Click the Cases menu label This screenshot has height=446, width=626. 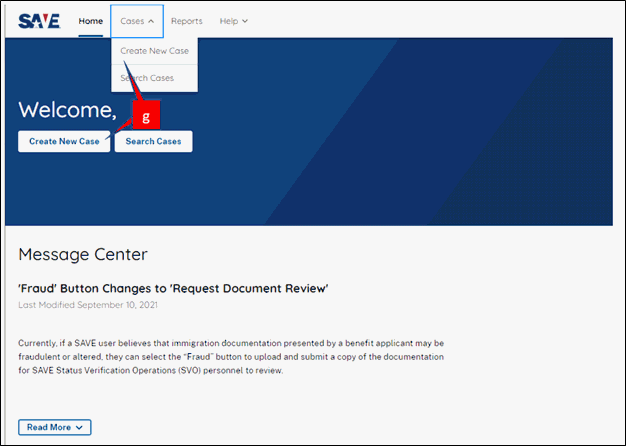coord(132,21)
